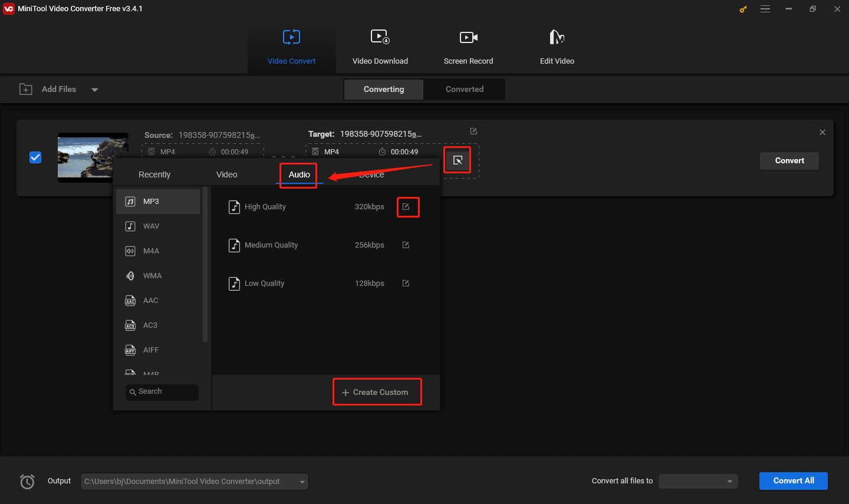This screenshot has height=504, width=849.
Task: Click the Convert button
Action: [x=789, y=160]
